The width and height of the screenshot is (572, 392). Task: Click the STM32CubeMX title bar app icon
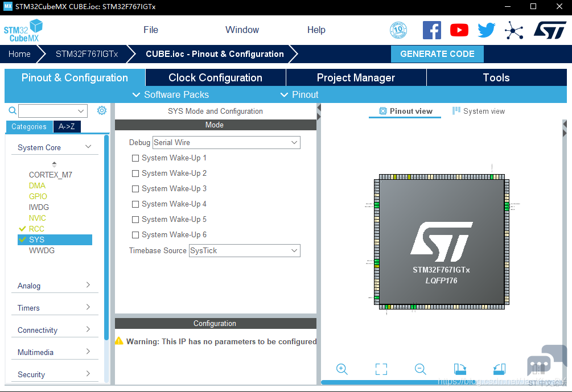(x=7, y=6)
